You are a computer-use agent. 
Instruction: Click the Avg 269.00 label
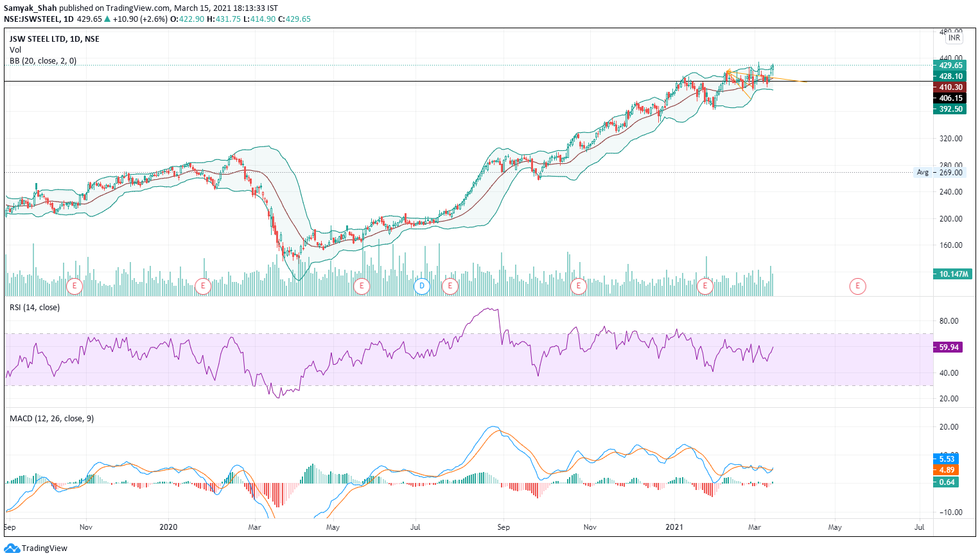coord(940,173)
